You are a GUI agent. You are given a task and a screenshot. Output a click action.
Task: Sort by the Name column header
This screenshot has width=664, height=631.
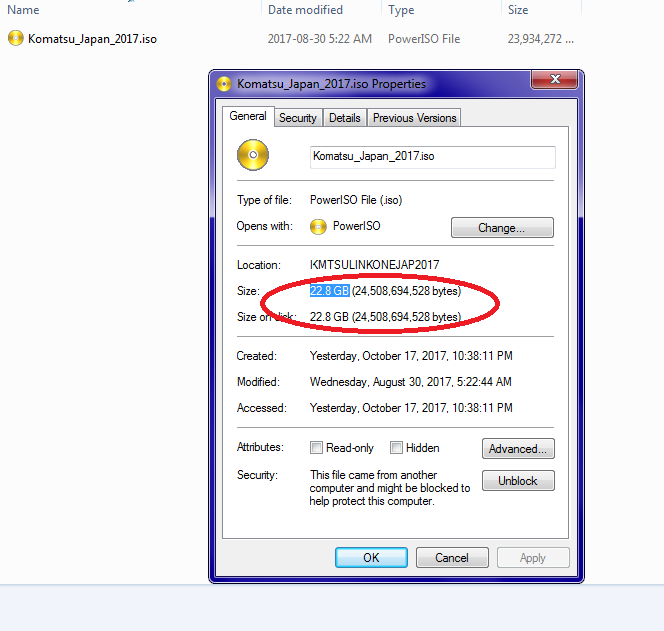click(23, 10)
